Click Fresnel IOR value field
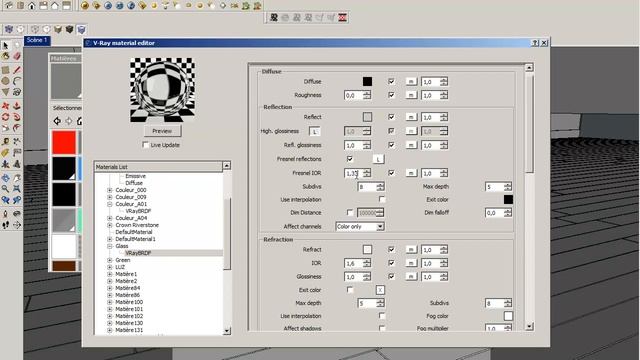This screenshot has height=360, width=640. click(x=353, y=173)
